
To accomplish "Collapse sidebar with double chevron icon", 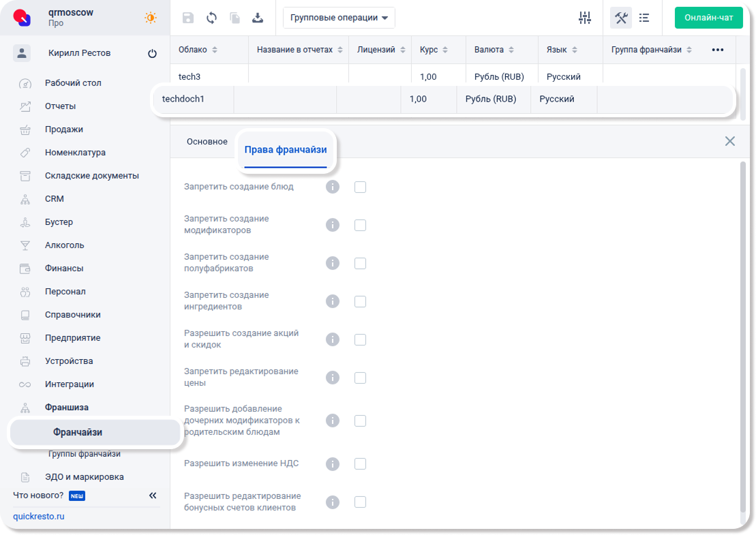I will pos(153,495).
